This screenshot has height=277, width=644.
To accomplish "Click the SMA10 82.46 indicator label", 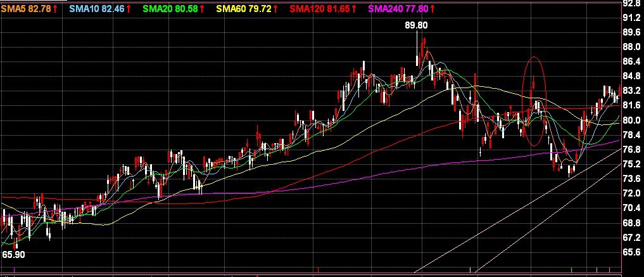I will (99, 8).
